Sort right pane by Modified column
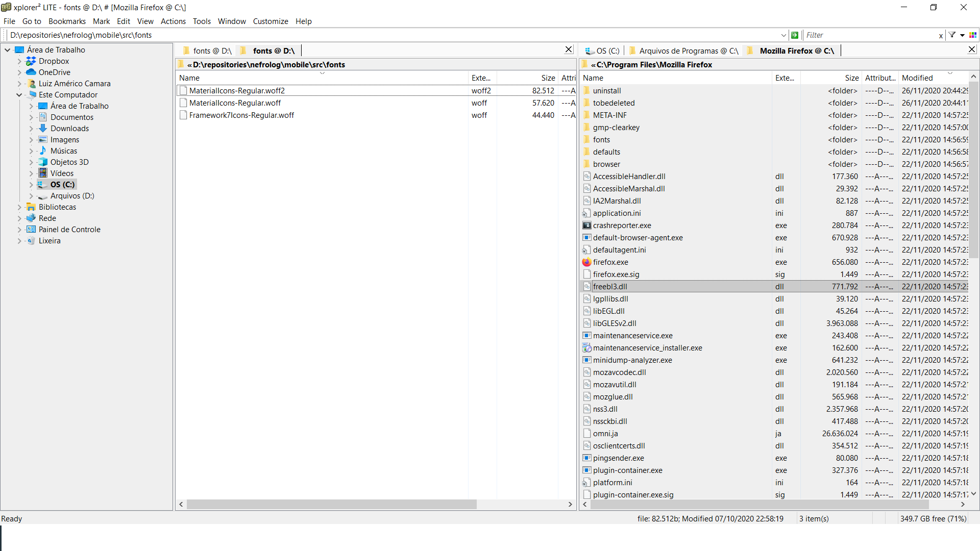Image resolution: width=980 pixels, height=551 pixels. [917, 78]
